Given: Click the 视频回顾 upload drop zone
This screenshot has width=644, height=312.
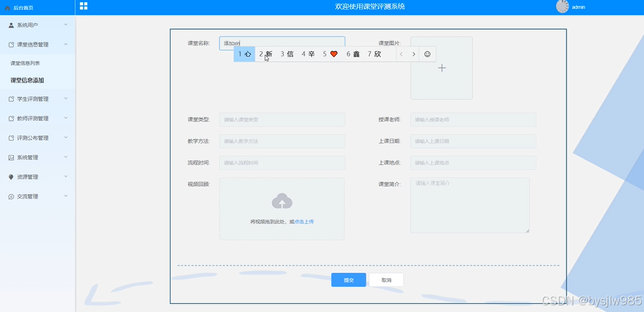Looking at the screenshot, I should (282, 209).
